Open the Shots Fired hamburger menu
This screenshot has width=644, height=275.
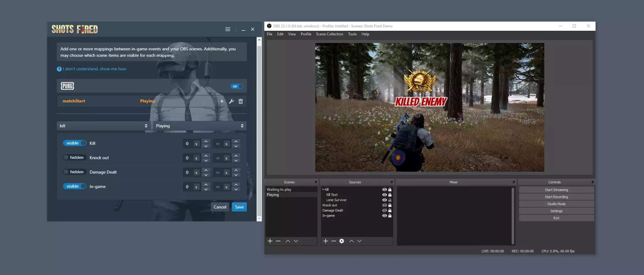228,29
